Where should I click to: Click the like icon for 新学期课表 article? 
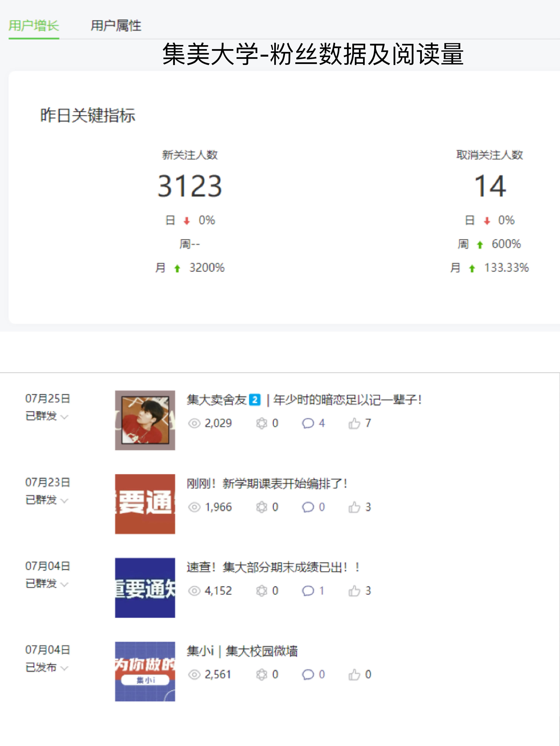point(354,507)
